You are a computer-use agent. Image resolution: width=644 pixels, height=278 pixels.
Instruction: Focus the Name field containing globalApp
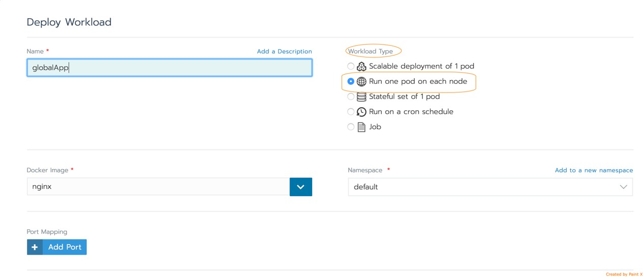(169, 68)
